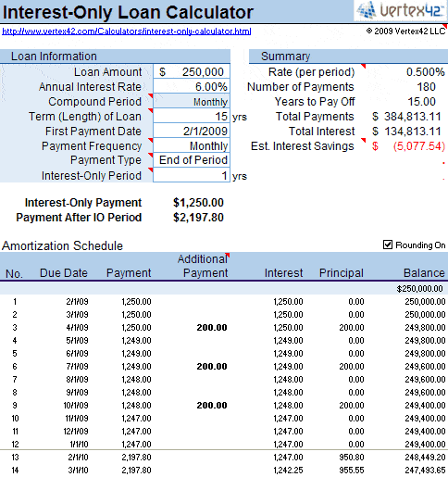Click the red comment marker on Compound Period
Viewport: 448px width, 477px height.
pos(151,96)
